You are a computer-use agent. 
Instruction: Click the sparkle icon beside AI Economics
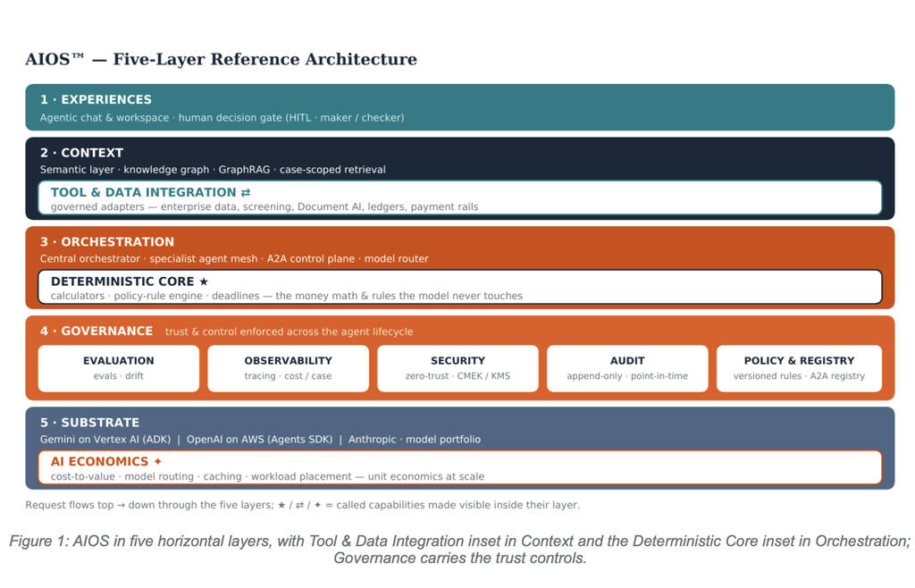(x=157, y=461)
